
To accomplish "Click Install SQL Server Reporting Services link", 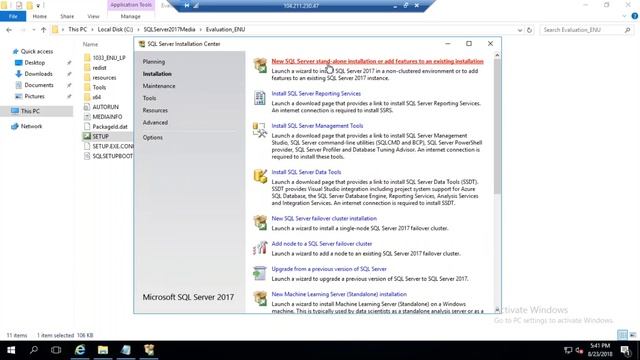I will [316, 93].
